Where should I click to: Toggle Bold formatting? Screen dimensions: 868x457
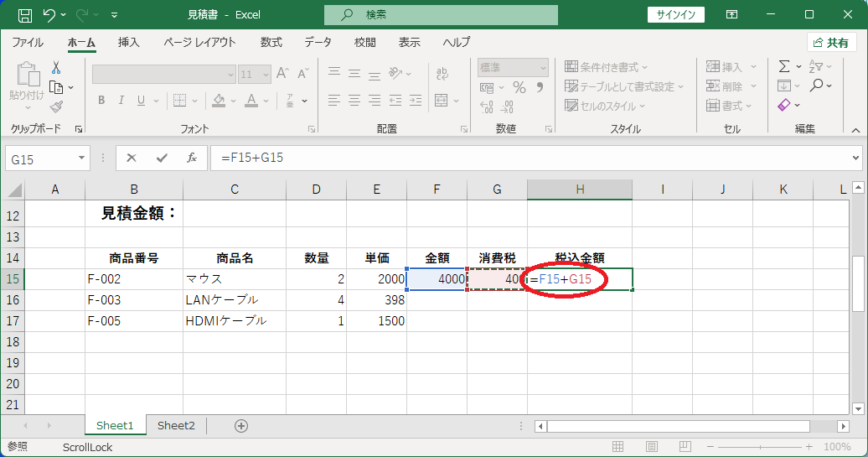(x=101, y=101)
